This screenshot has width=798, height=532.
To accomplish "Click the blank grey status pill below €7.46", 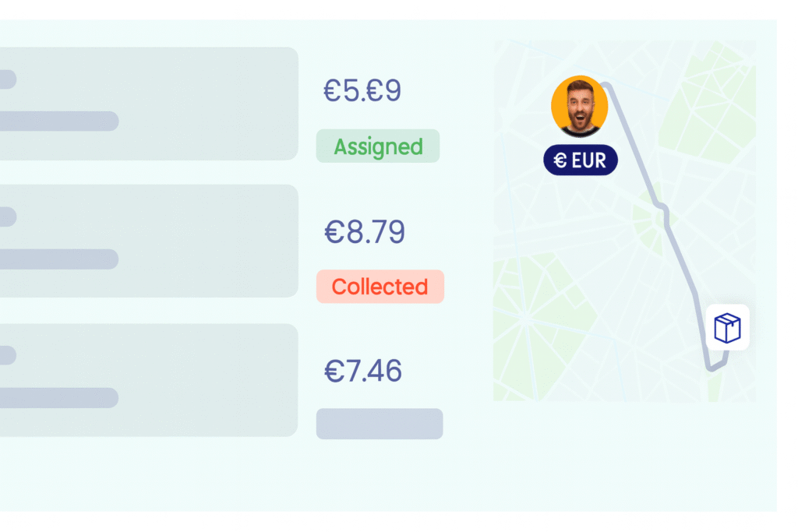I will coord(380,424).
